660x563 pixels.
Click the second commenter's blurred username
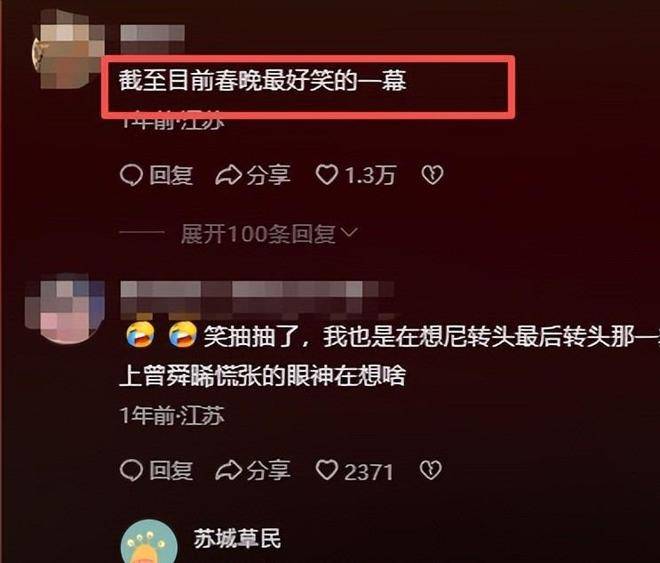point(257,299)
